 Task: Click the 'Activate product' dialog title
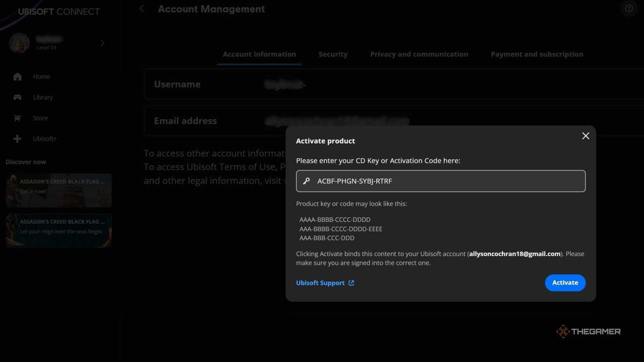[325, 141]
